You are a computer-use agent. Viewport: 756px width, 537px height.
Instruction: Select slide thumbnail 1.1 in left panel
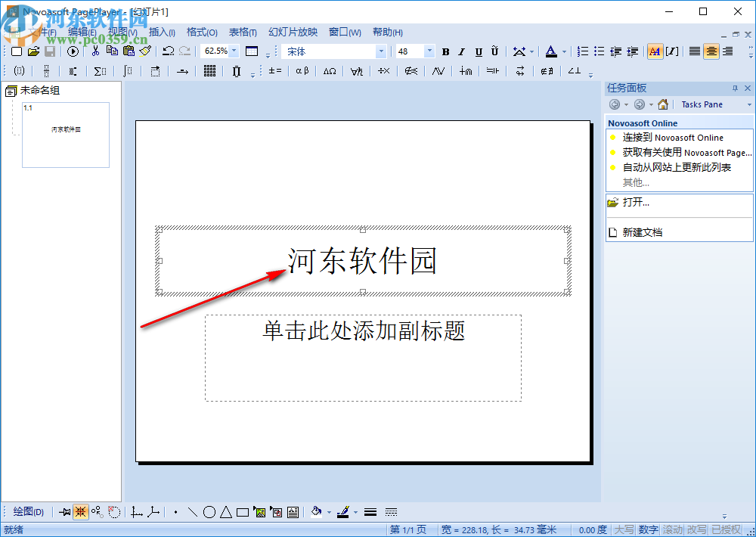[x=65, y=135]
